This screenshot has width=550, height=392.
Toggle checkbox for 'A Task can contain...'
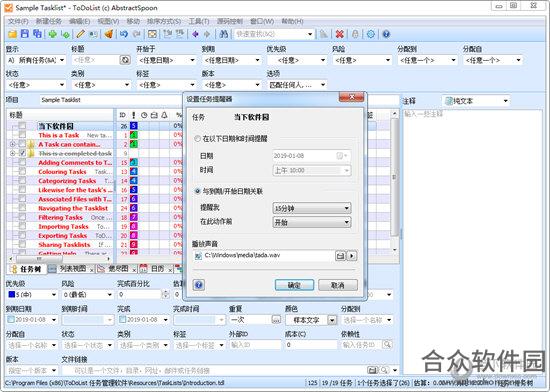tap(22, 144)
